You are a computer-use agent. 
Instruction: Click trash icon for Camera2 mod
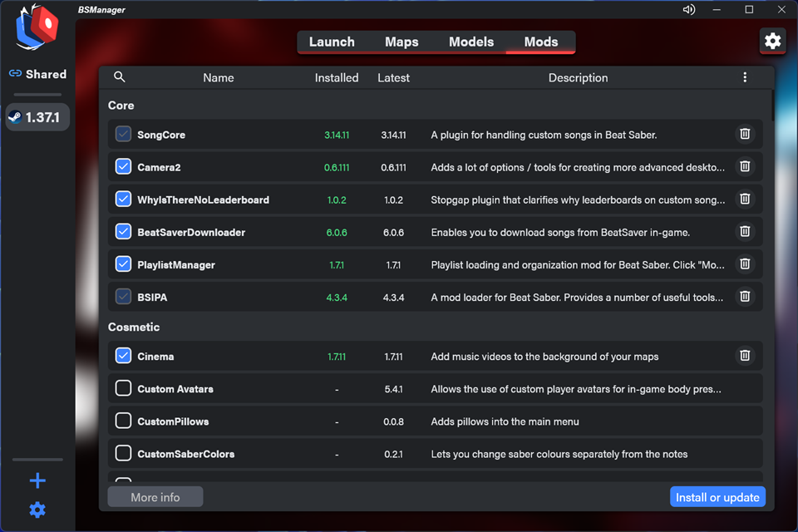tap(745, 167)
